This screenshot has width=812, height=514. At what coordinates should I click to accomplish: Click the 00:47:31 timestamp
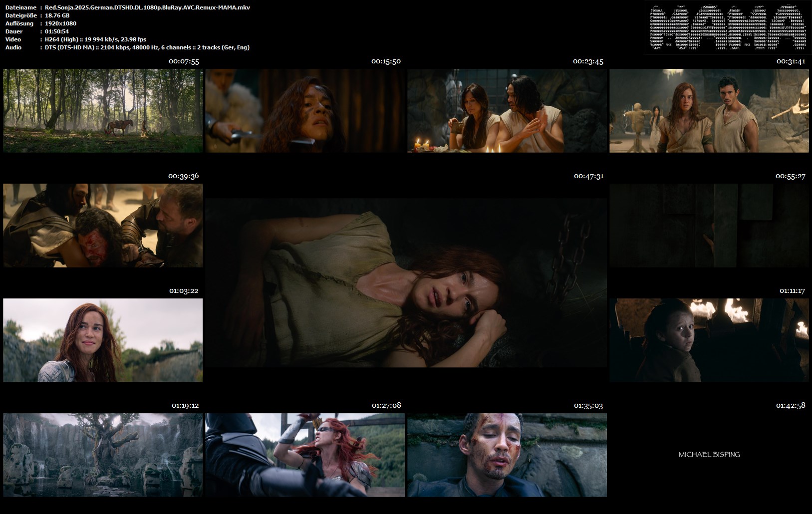[x=588, y=176]
